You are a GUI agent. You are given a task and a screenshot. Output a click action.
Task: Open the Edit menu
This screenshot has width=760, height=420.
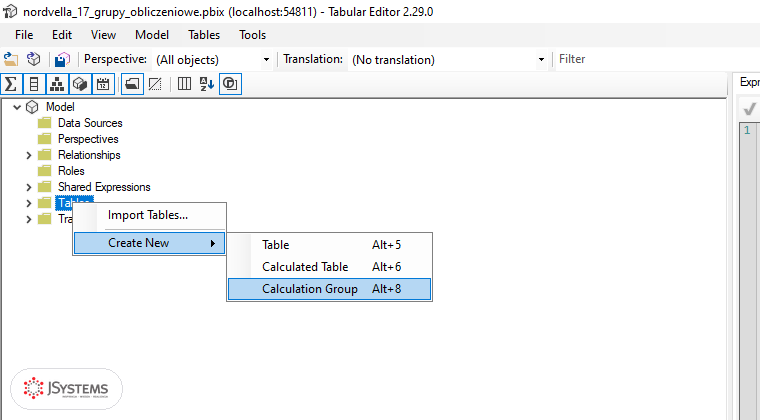pos(62,35)
